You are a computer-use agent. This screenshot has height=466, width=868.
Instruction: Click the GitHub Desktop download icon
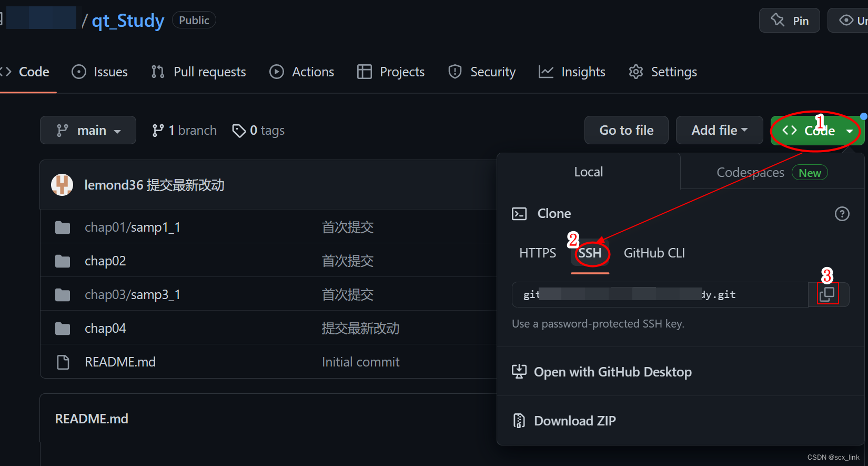(x=519, y=372)
